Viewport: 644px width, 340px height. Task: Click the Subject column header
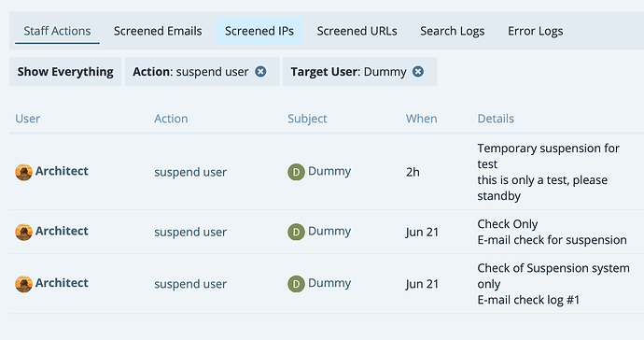307,119
